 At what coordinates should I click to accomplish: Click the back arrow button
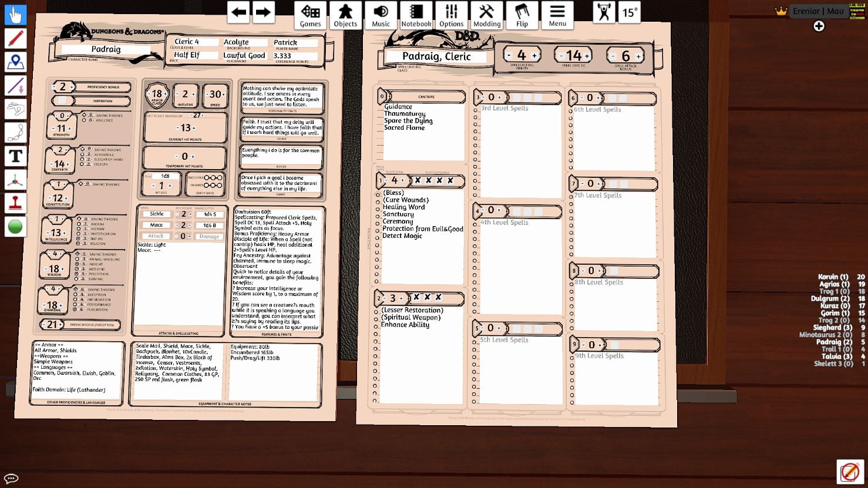pyautogui.click(x=238, y=12)
